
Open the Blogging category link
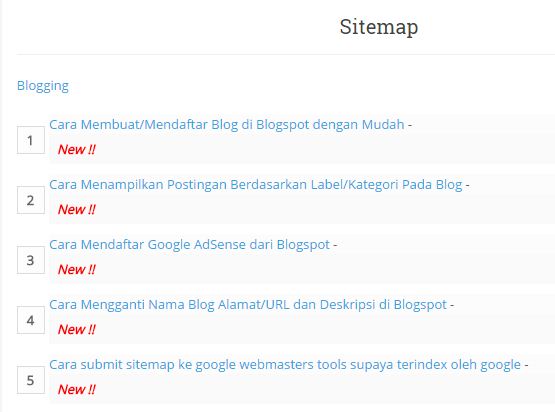pyautogui.click(x=43, y=86)
